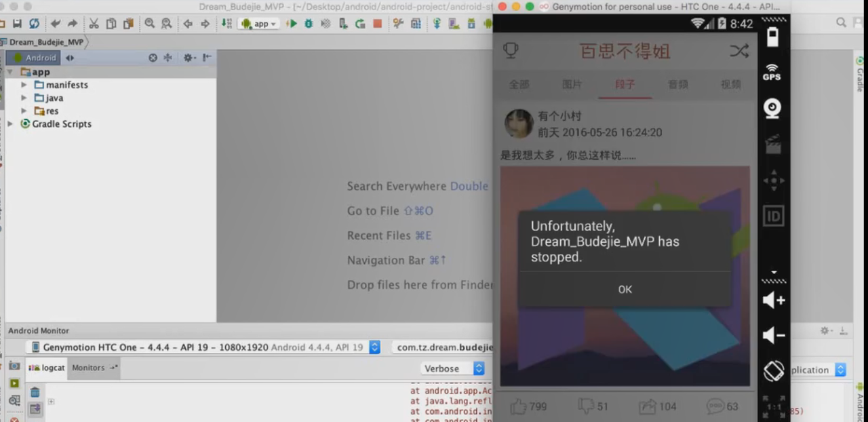Click scroll to end of log icon
Viewport: 868px width, 422px height.
click(x=35, y=408)
